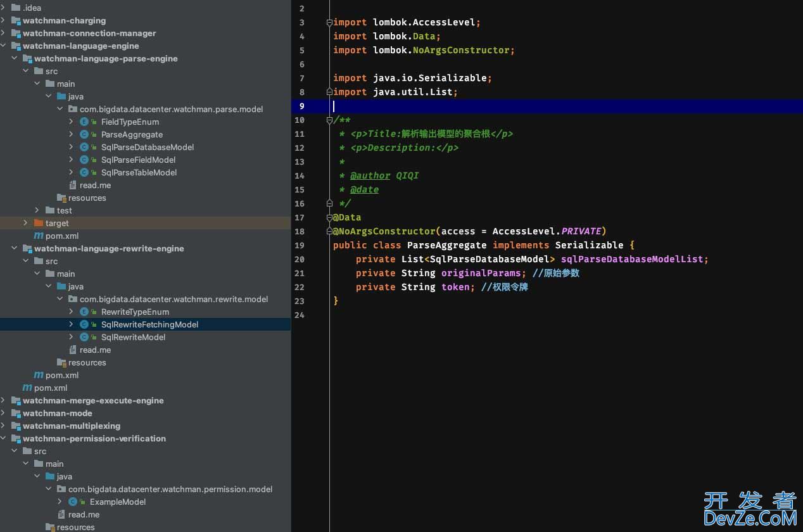
Task: Select ParseAggregate in the project tree
Action: click(x=132, y=134)
